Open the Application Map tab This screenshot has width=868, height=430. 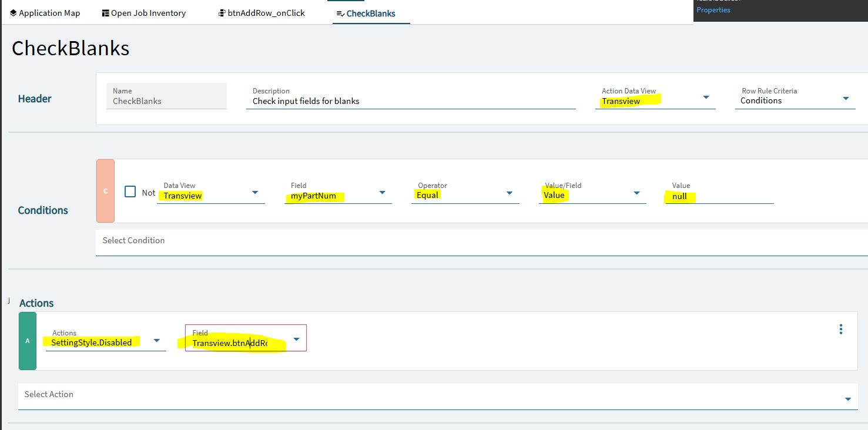click(x=45, y=13)
